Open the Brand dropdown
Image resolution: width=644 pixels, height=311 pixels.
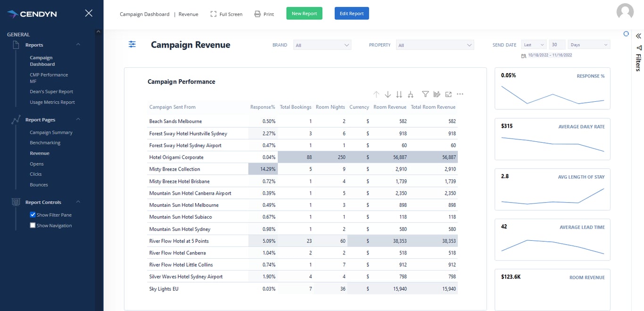tap(322, 45)
